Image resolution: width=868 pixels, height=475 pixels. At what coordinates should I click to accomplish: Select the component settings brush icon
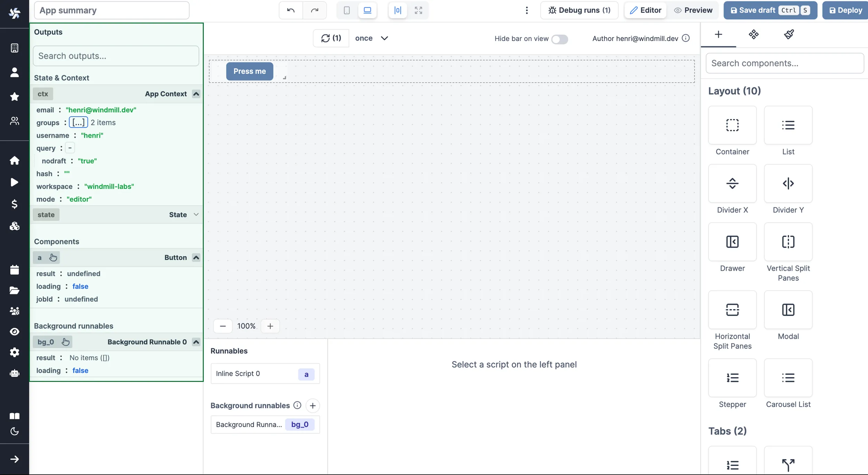tap(788, 34)
